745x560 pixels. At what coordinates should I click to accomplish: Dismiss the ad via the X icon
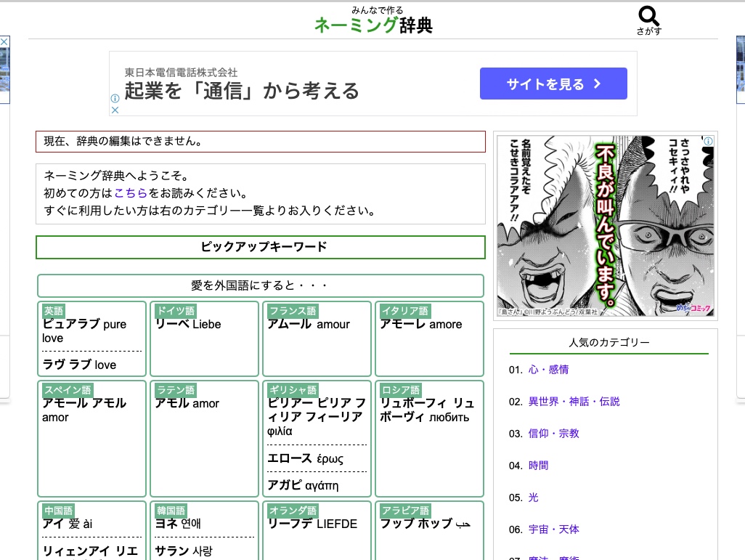coord(115,110)
